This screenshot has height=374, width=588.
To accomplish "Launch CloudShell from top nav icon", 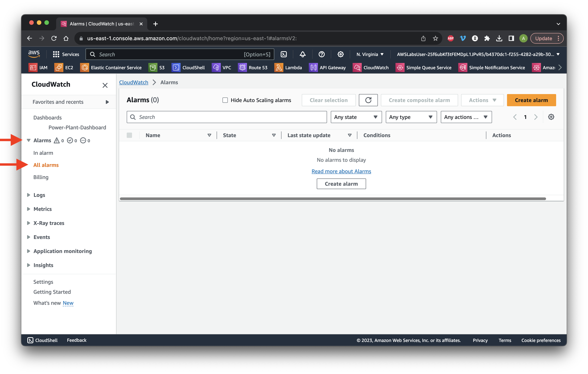I will 284,54.
